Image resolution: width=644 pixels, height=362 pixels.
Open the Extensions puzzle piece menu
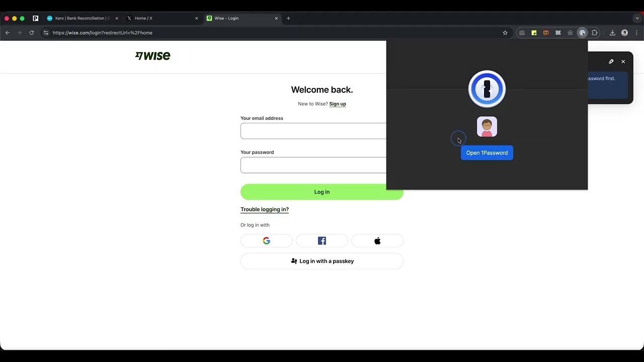click(x=595, y=33)
